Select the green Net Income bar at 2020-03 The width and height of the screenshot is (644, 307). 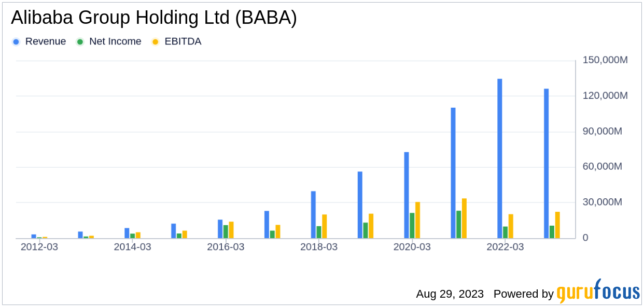coord(412,226)
